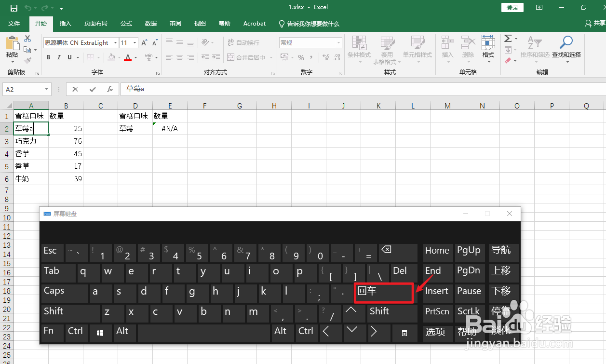
Task: Open the font name dropdown
Action: coord(115,43)
